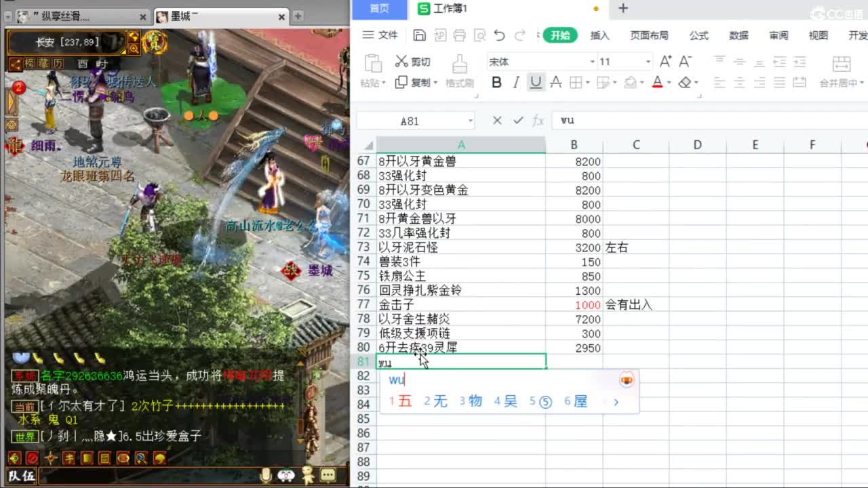
Task: Click the microphone icon in game chat bar
Action: click(267, 475)
